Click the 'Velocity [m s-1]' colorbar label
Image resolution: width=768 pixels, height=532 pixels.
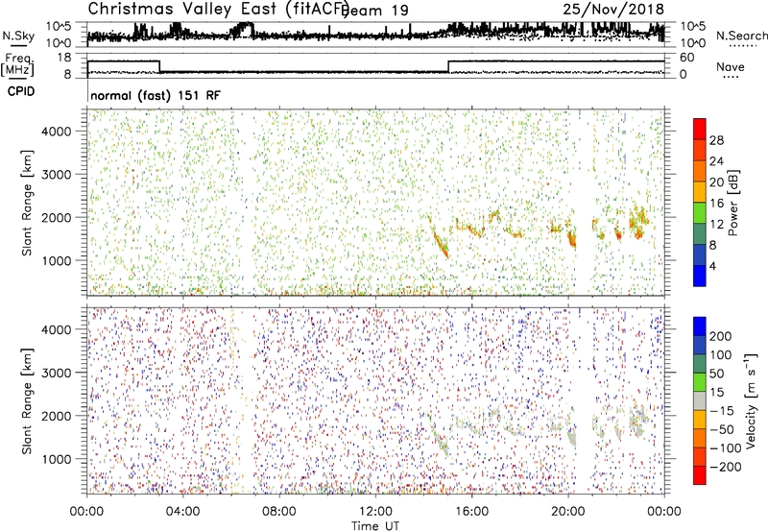point(751,400)
